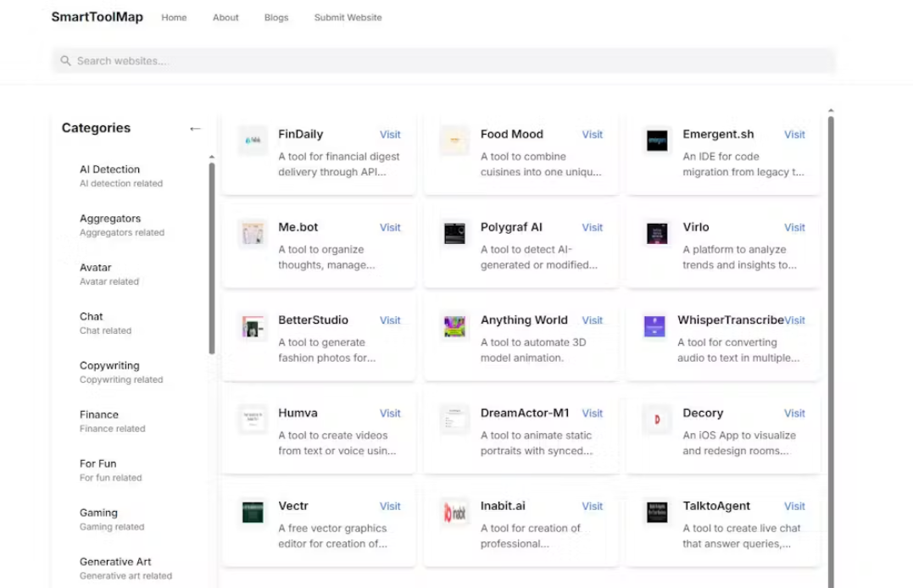The height and width of the screenshot is (588, 913).
Task: Click the Emergent.sh logo thumbnail
Action: (x=657, y=141)
